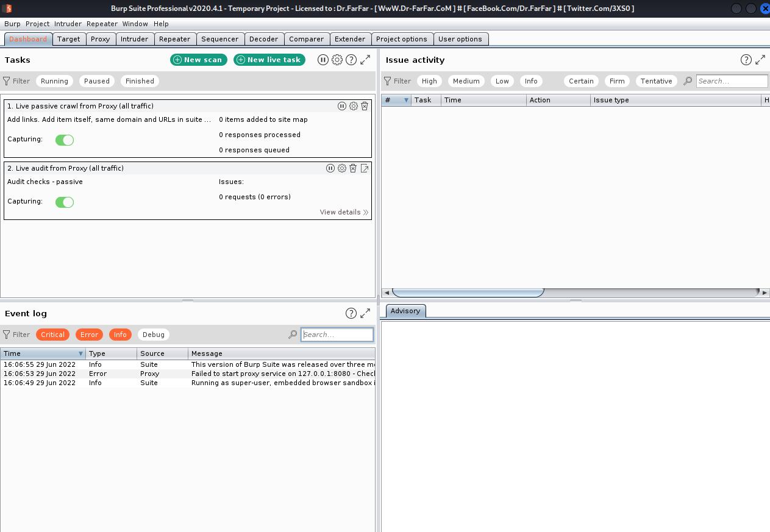This screenshot has height=532, width=770.
Task: Select the Running as super-user log entry
Action: (188, 383)
